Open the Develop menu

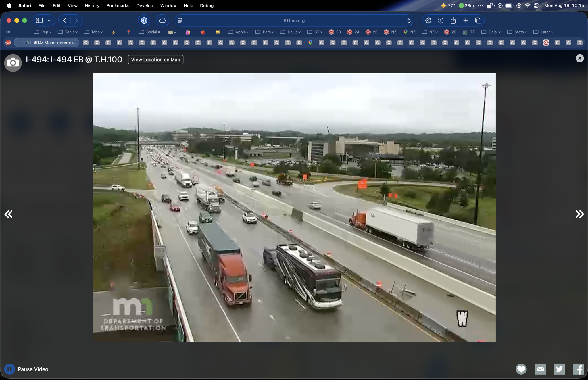point(145,5)
